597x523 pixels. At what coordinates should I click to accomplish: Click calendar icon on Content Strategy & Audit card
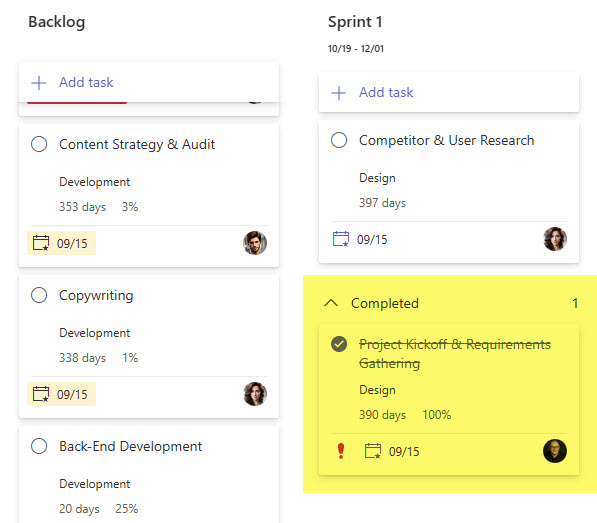click(x=41, y=243)
